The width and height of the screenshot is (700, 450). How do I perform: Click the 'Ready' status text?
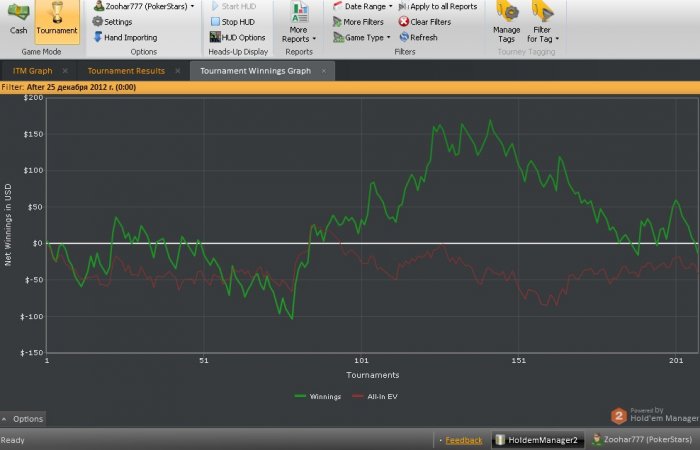click(x=12, y=440)
